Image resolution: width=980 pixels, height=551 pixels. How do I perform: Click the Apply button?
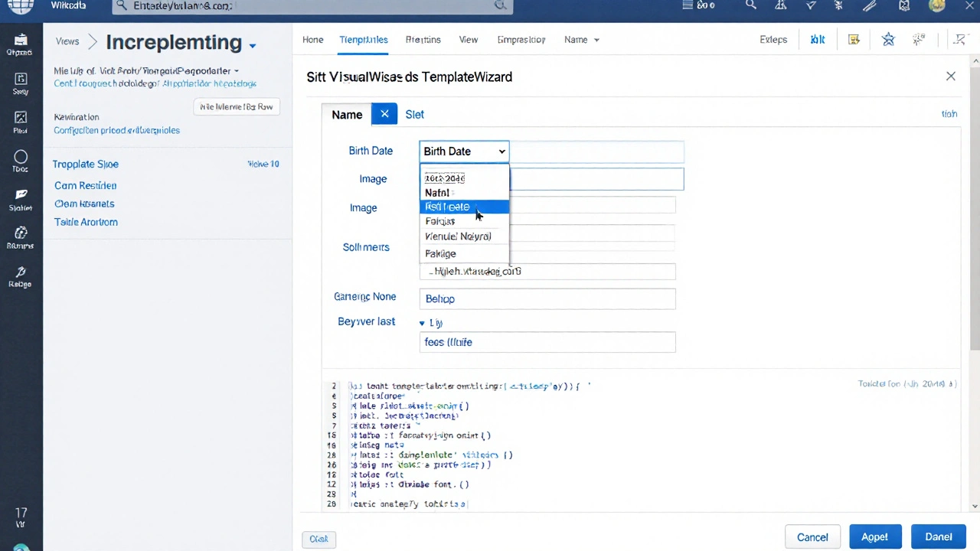[x=874, y=536]
